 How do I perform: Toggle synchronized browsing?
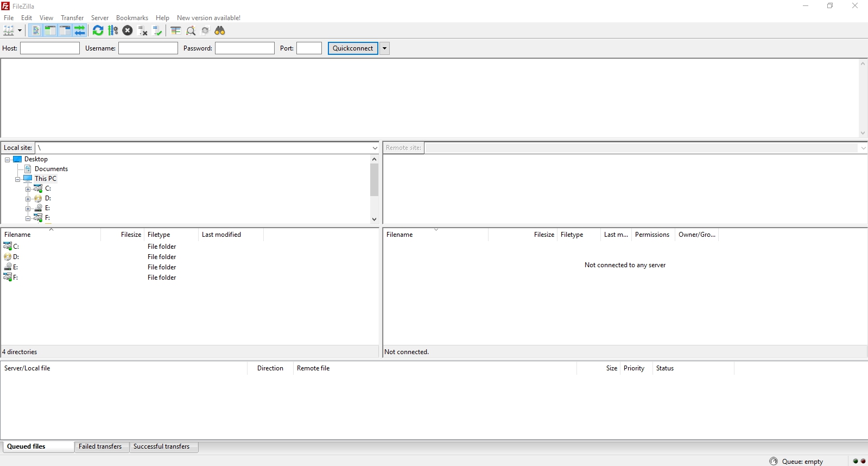coord(205,30)
